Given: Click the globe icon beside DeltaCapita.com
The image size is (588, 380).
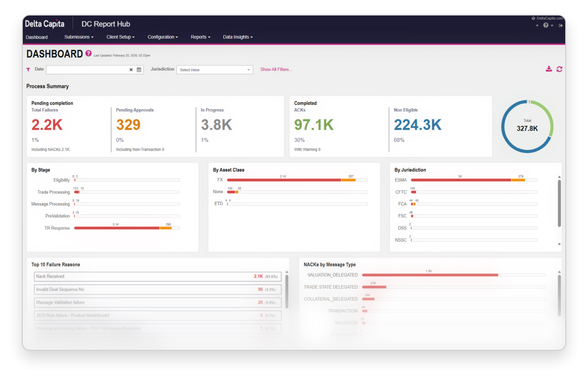Looking at the screenshot, I should point(533,18).
